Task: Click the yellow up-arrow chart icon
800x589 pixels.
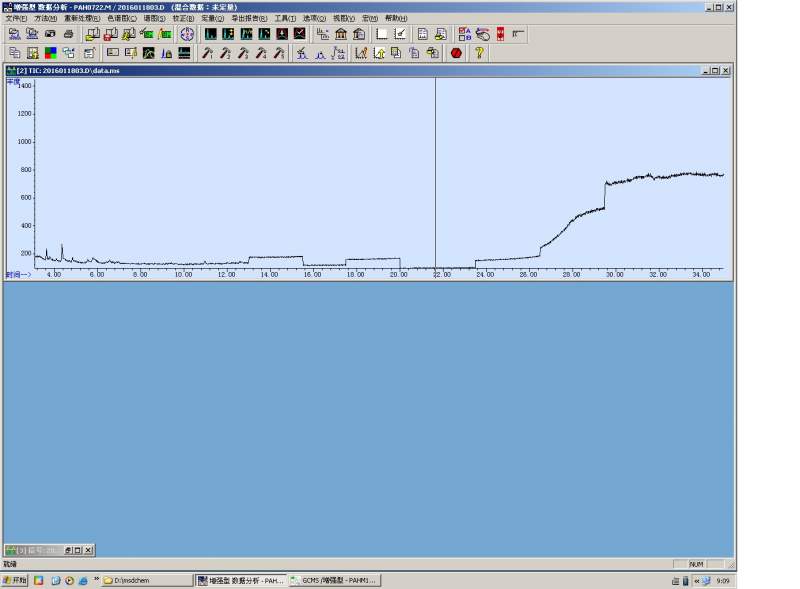Action: [379, 53]
